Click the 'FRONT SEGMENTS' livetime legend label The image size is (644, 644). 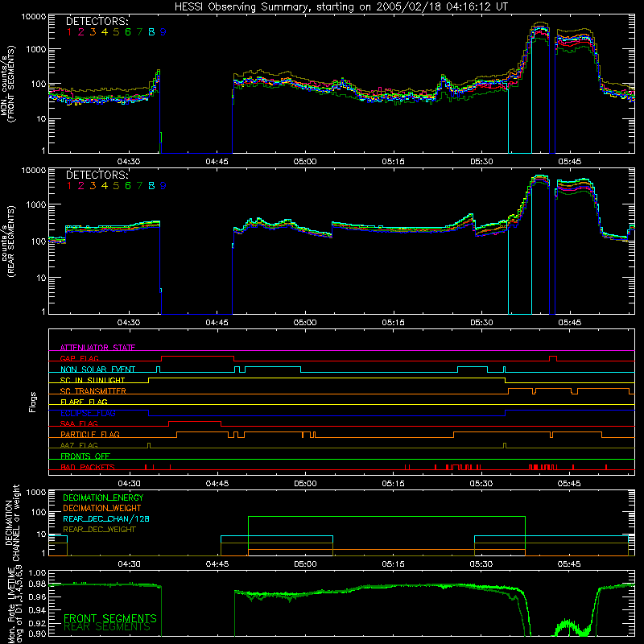coord(110,618)
